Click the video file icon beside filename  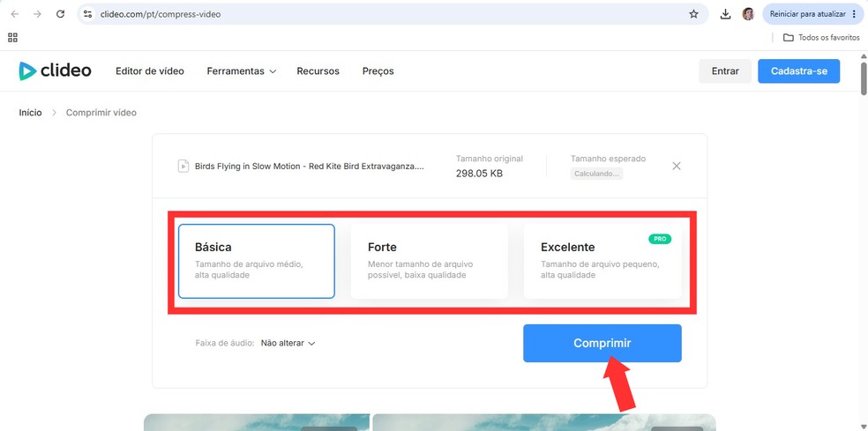[x=183, y=166]
